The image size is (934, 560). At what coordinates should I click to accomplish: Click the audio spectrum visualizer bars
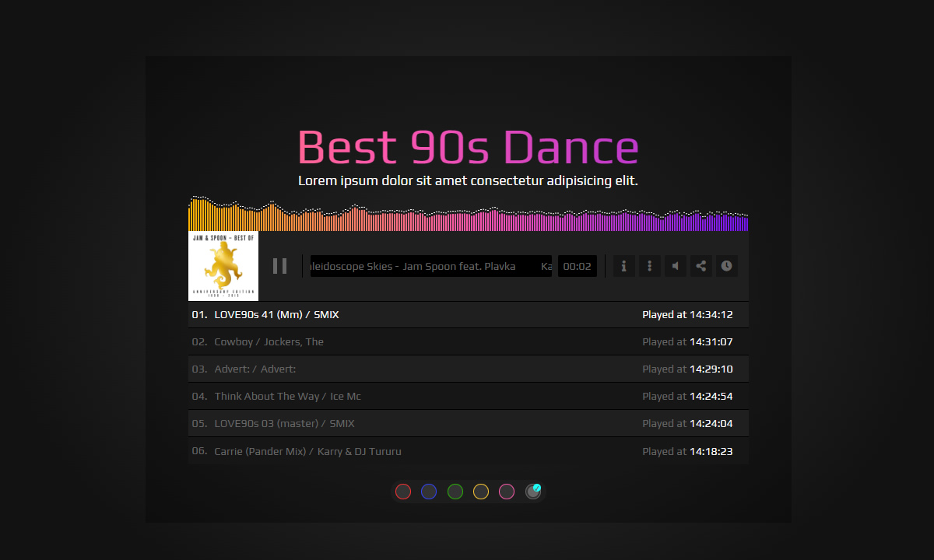click(469, 214)
